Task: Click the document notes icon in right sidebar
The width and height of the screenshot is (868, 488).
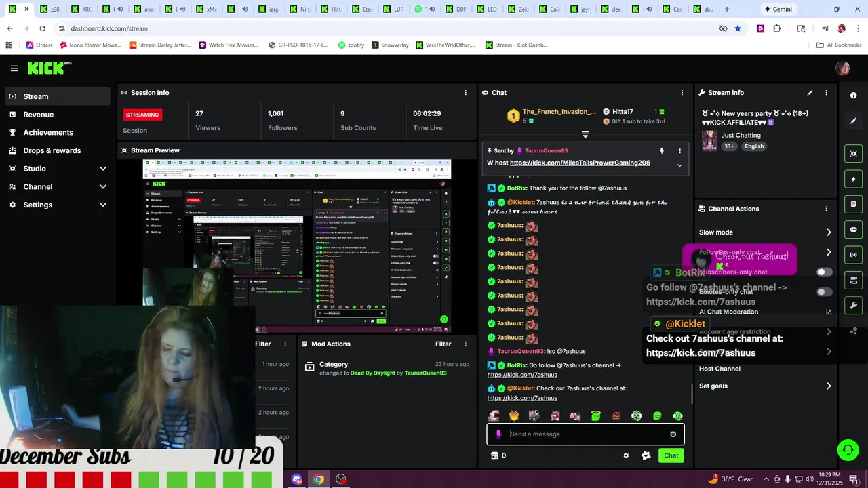Action: 854,204
